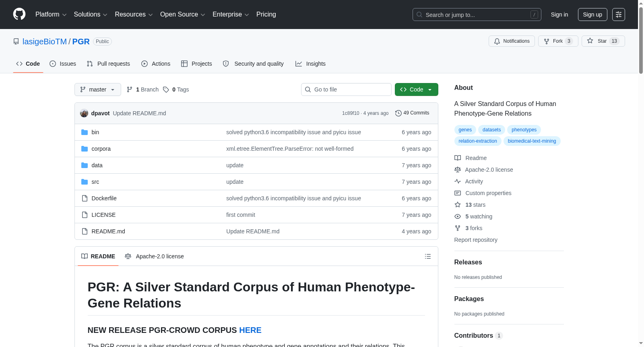Fork the PGR repository
This screenshot has width=644, height=347.
point(558,41)
